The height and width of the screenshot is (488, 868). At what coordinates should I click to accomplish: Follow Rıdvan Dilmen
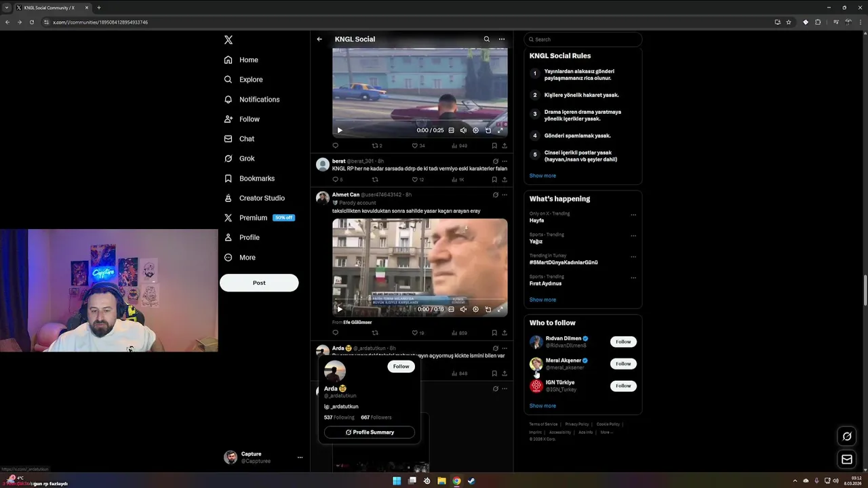623,342
